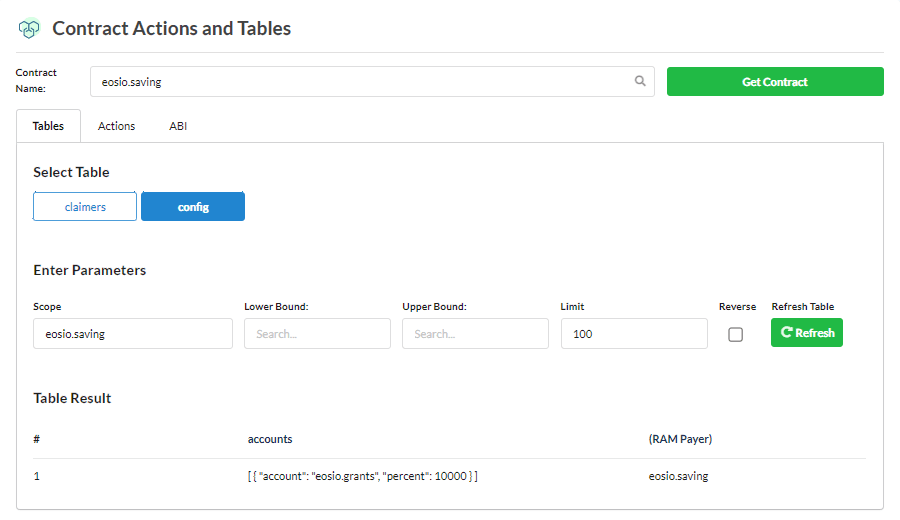The image size is (900, 520).
Task: Enable the Reverse checkbox
Action: click(736, 335)
